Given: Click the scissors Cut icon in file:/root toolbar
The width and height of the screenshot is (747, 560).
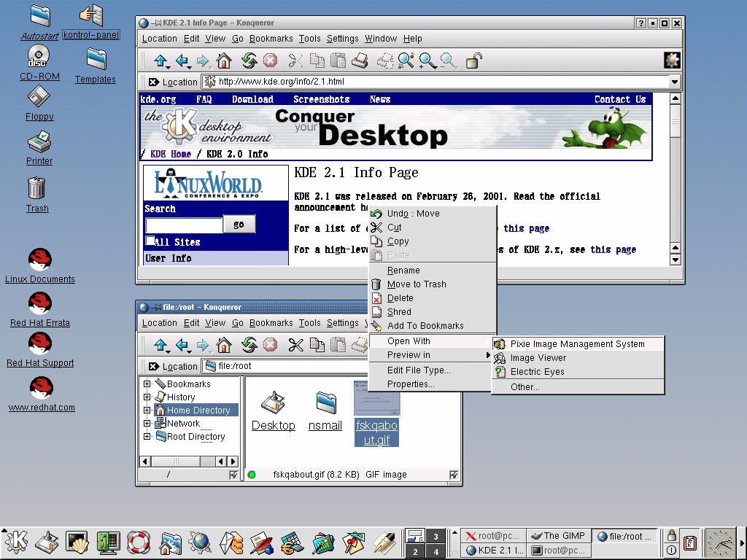Looking at the screenshot, I should (295, 345).
